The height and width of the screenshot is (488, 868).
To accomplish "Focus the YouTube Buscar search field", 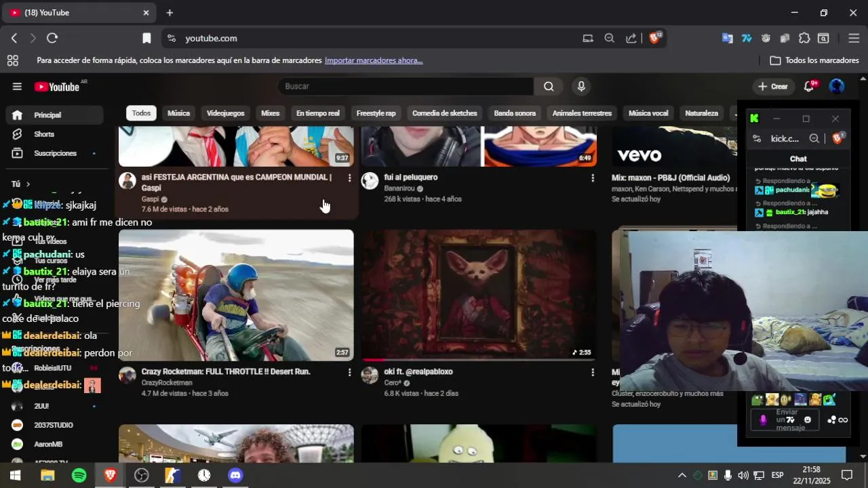I will click(x=406, y=86).
